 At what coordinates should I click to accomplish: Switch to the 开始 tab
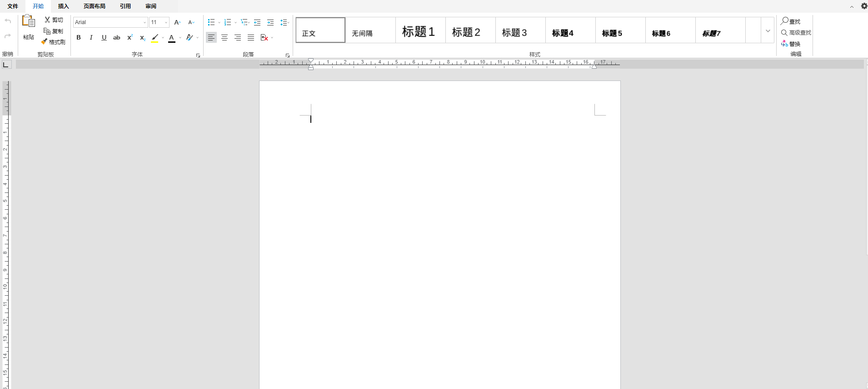38,6
